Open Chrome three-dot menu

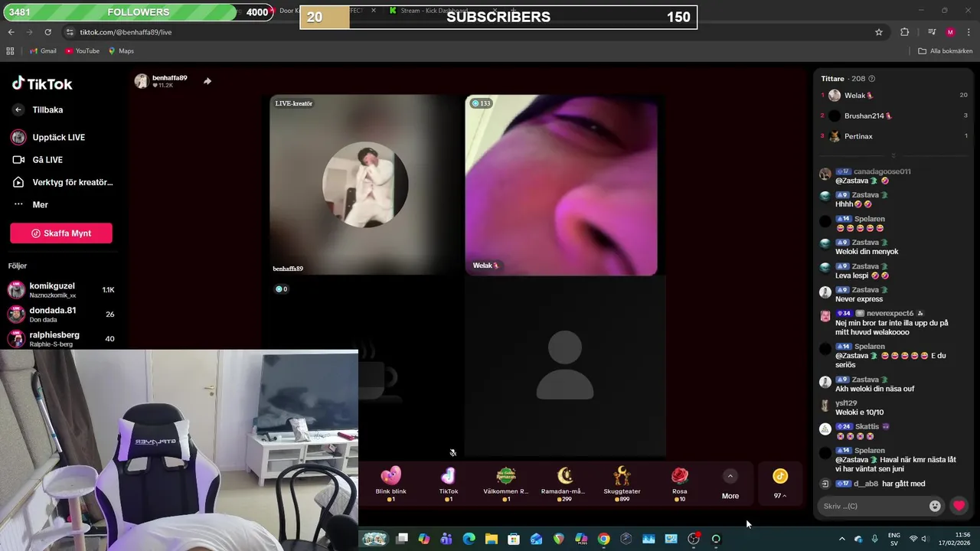pos(969,32)
